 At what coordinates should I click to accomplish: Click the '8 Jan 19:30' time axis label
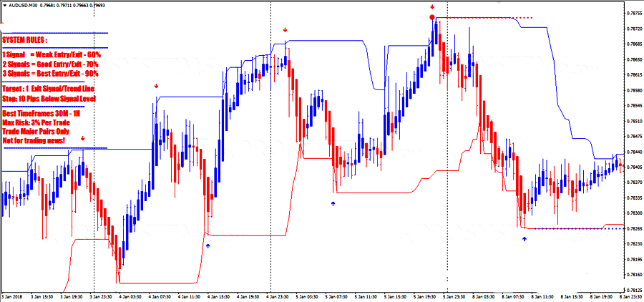coord(602,296)
